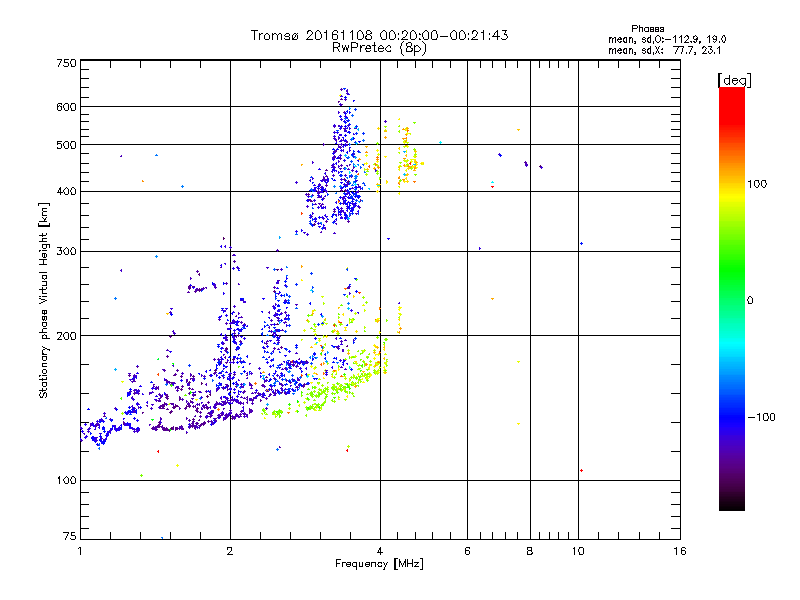
Task: Click the y-axis tick value '100'
Action: (66, 481)
